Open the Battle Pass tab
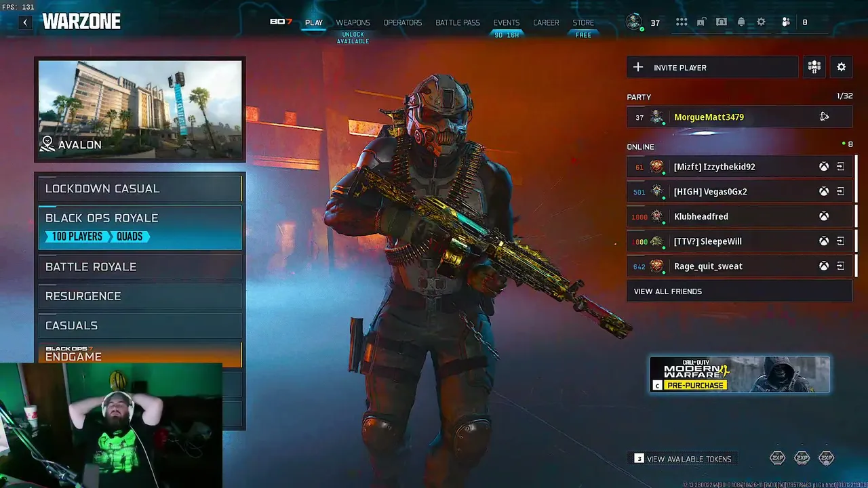The width and height of the screenshot is (868, 488). pos(458,22)
